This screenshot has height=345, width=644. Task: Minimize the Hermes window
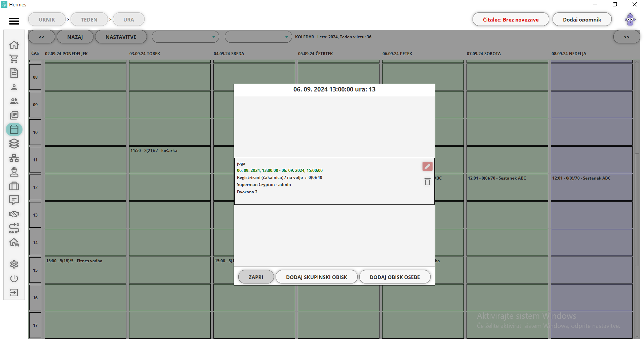pyautogui.click(x=595, y=4)
